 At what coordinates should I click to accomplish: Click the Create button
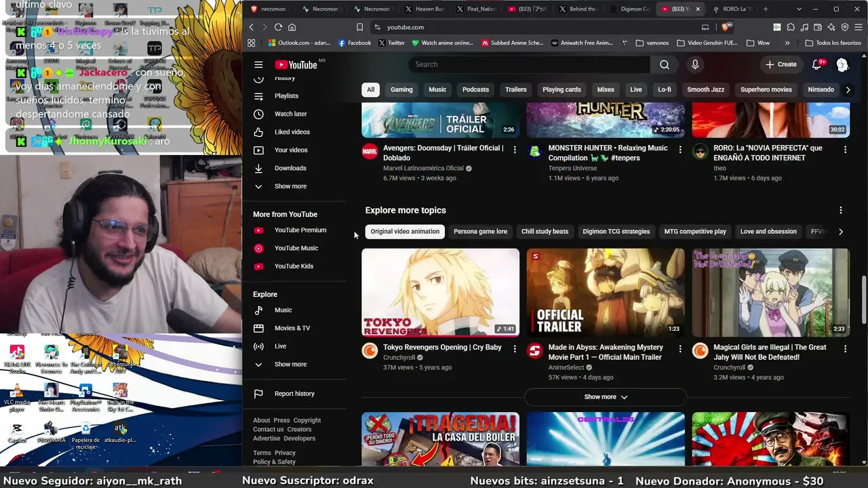781,64
